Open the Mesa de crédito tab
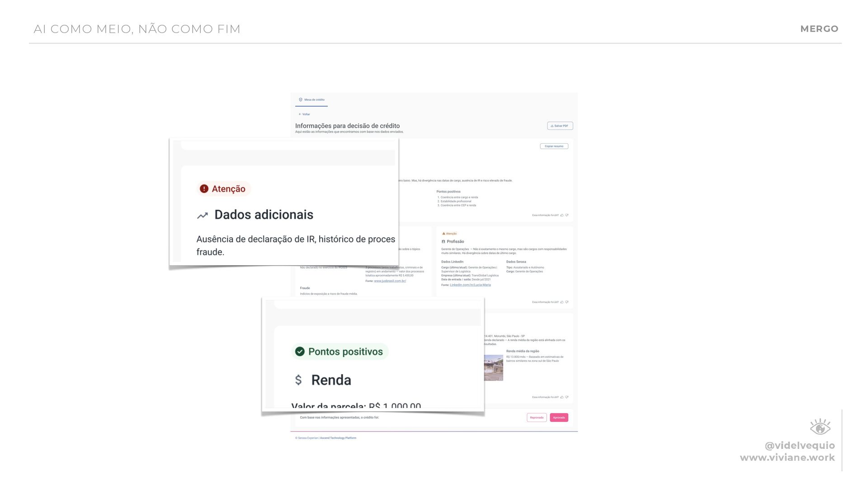868x488 pixels. 312,100
